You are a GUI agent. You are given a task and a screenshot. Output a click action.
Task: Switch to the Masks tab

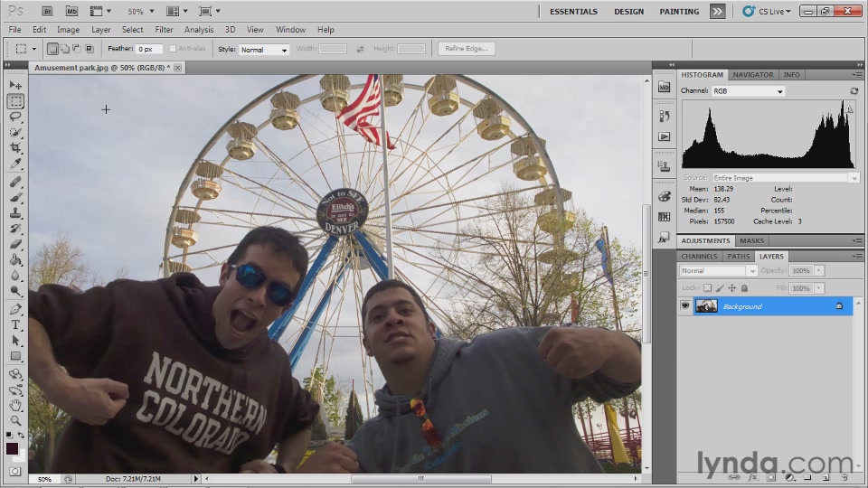click(x=751, y=240)
